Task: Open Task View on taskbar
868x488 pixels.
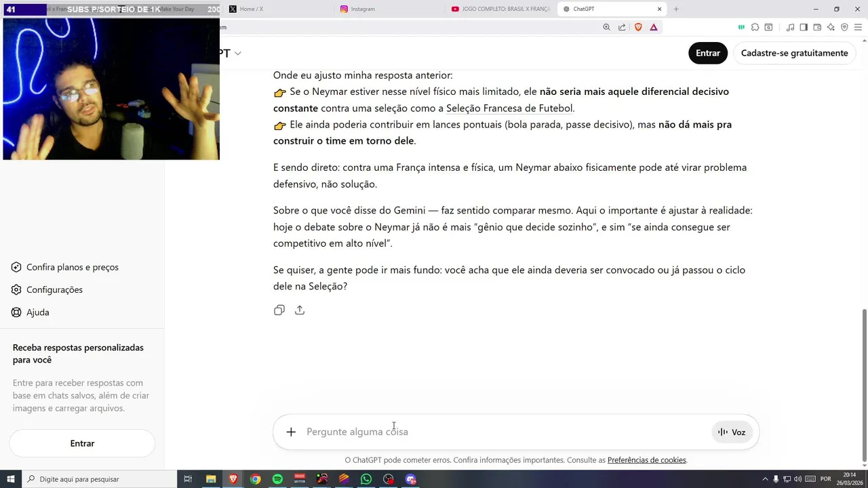Action: click(x=189, y=479)
